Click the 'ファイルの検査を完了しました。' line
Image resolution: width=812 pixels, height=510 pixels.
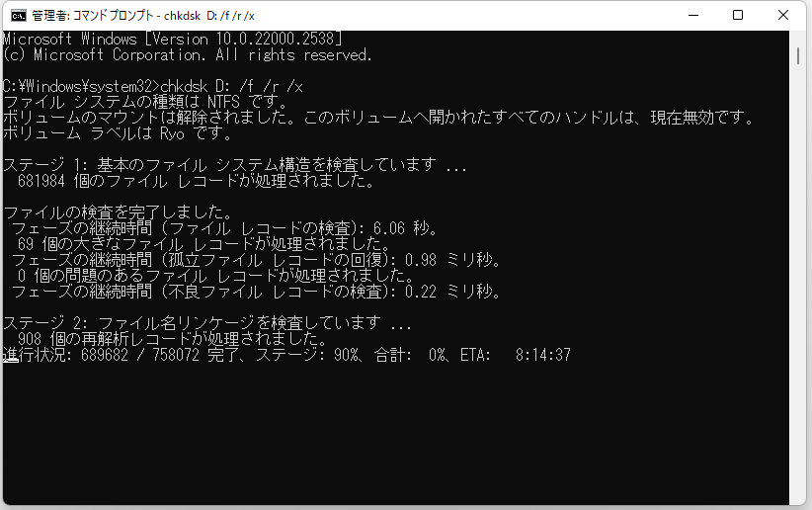click(x=119, y=212)
